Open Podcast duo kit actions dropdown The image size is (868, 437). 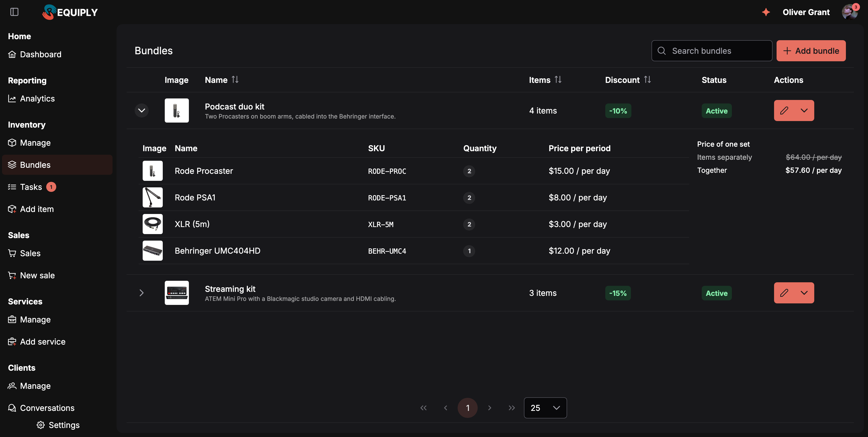(x=804, y=111)
